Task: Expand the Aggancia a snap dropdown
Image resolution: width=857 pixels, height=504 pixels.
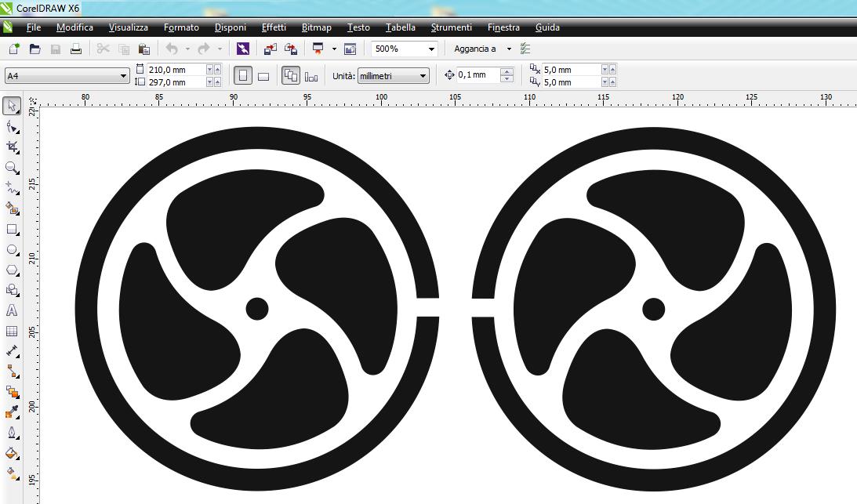Action: click(x=509, y=49)
